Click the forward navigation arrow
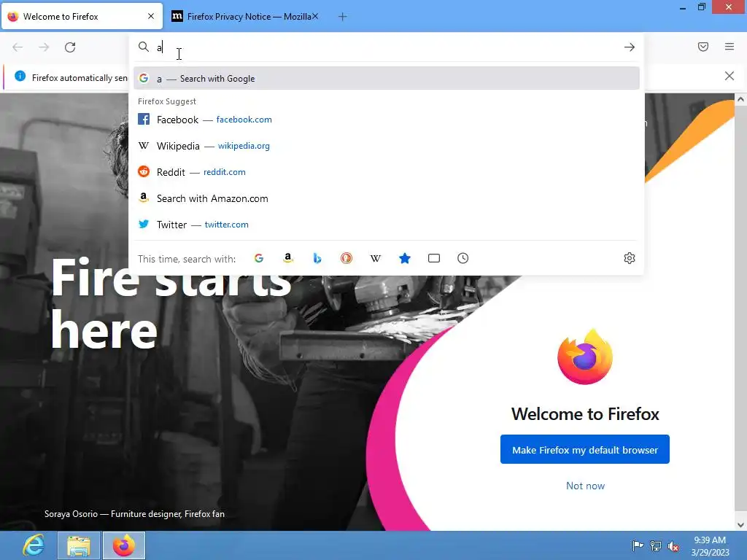Screen dimensions: 747x560 pyautogui.click(x=44, y=47)
